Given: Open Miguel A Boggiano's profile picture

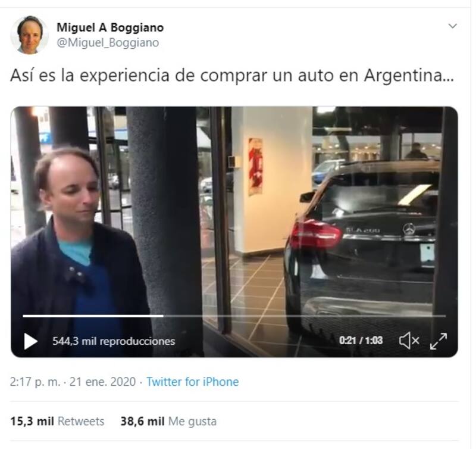Looking at the screenshot, I should (29, 35).
